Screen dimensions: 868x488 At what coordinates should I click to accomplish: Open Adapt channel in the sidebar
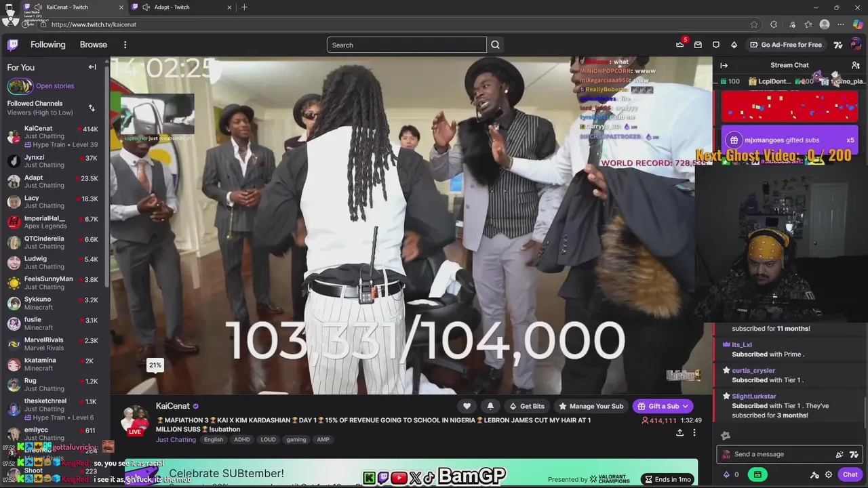point(54,181)
